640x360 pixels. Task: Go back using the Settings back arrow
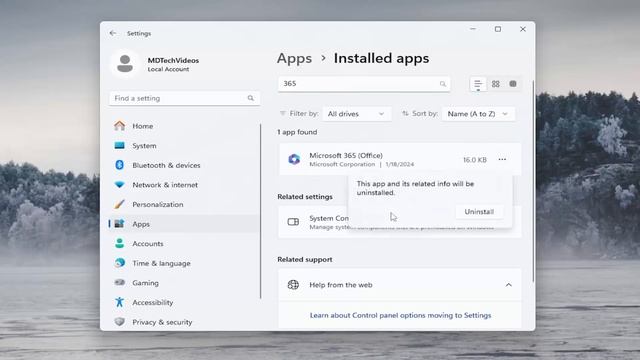coord(113,33)
